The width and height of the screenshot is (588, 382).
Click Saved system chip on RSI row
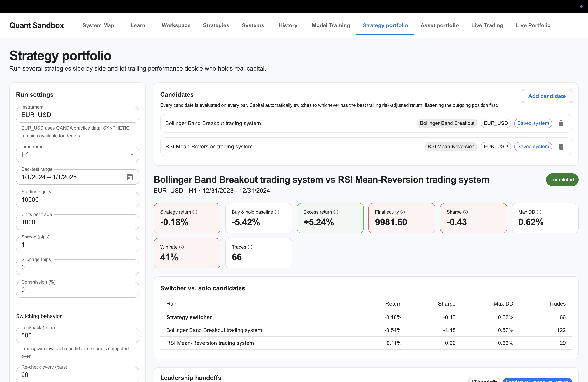533,147
